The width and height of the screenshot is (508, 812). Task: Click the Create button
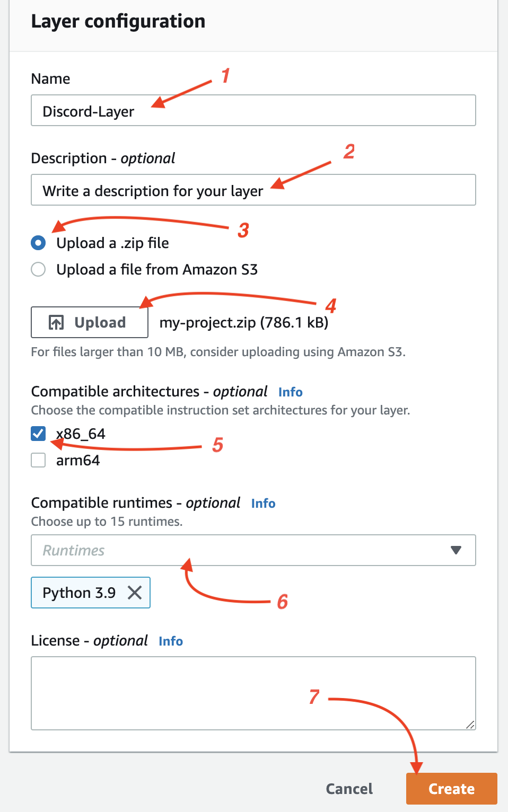coord(452,789)
